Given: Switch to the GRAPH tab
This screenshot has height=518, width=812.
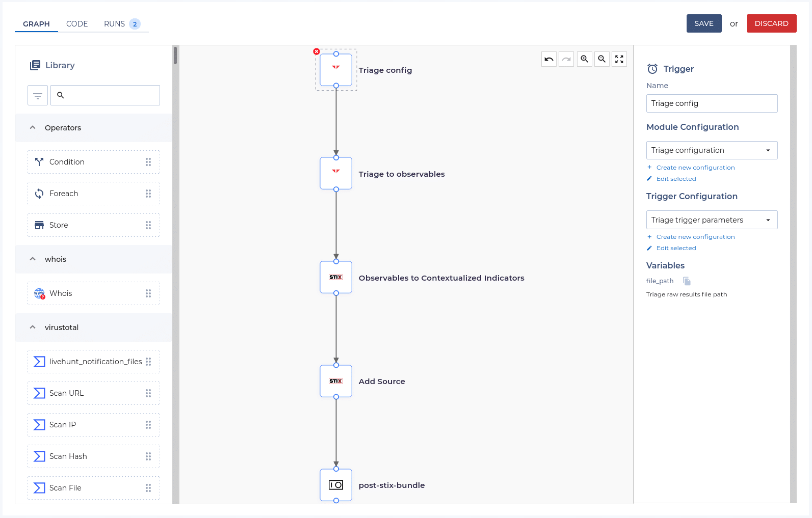Looking at the screenshot, I should click(x=36, y=24).
